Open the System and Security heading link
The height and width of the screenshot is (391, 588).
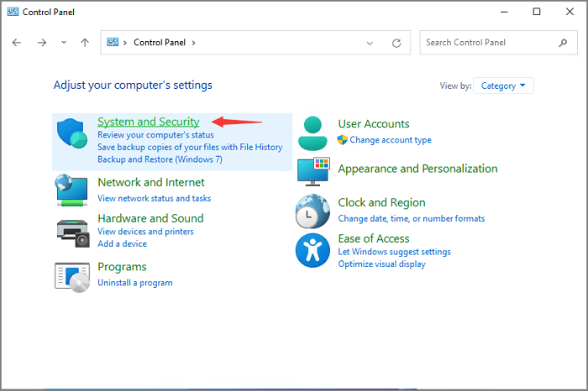click(x=148, y=123)
